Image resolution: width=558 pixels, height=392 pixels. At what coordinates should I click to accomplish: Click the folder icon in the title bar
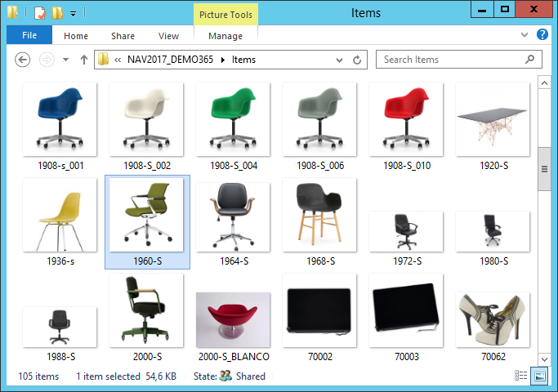(x=12, y=12)
